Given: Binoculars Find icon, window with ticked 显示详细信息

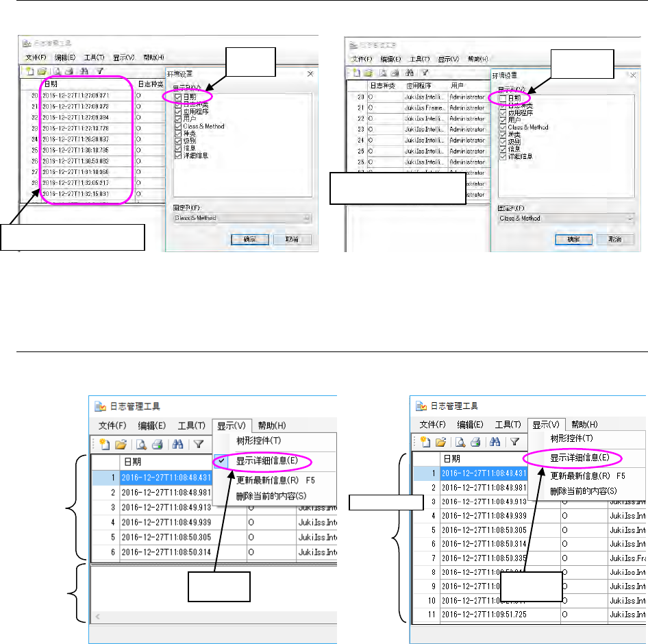Looking at the screenshot, I should pyautogui.click(x=178, y=445).
